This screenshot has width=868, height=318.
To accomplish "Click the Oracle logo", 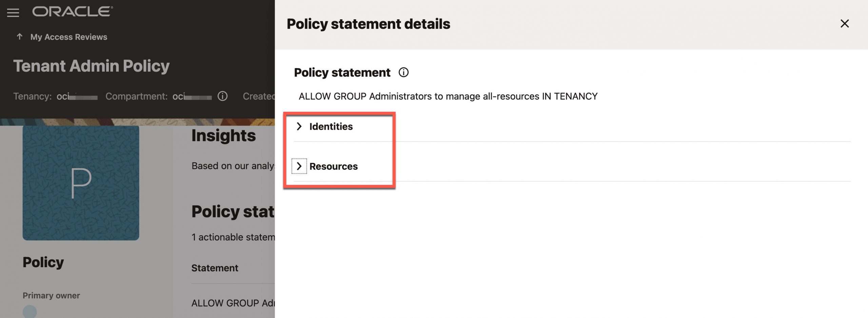I will [73, 12].
